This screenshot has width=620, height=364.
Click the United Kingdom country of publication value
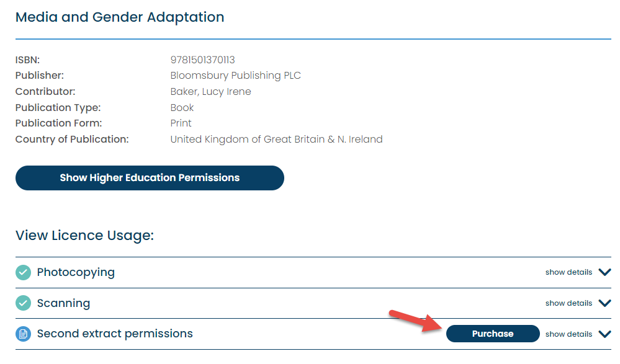[276, 139]
